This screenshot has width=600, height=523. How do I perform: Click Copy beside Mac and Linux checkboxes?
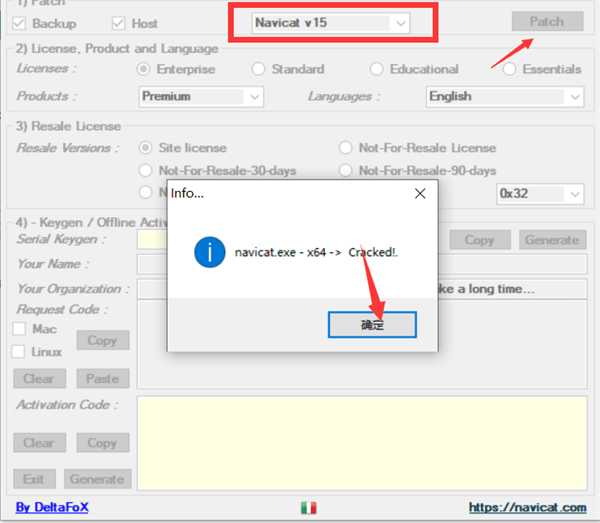(103, 340)
